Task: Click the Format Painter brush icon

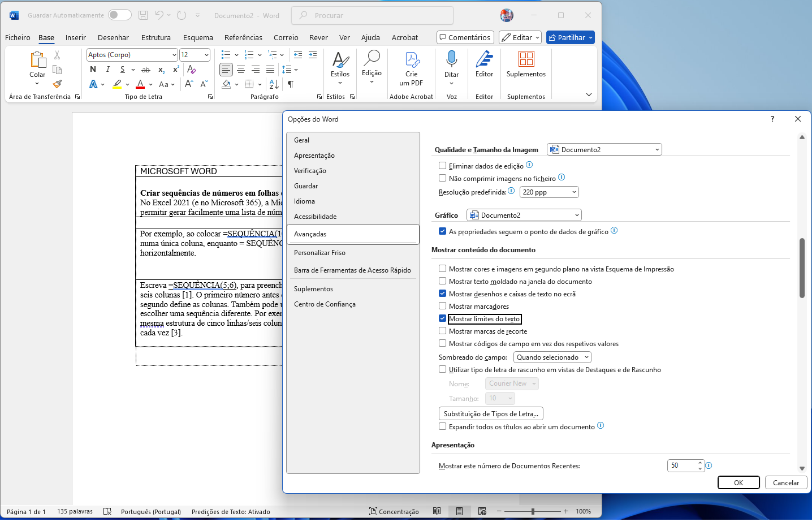Action: pos(57,84)
